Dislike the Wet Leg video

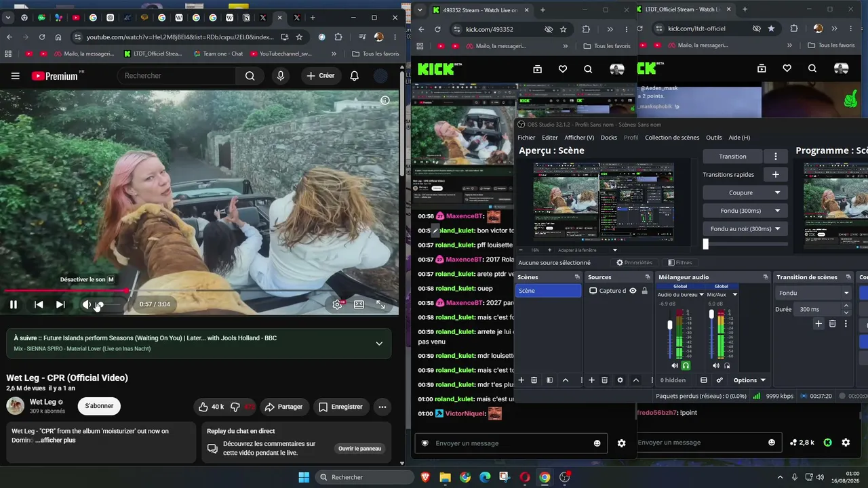click(242, 407)
